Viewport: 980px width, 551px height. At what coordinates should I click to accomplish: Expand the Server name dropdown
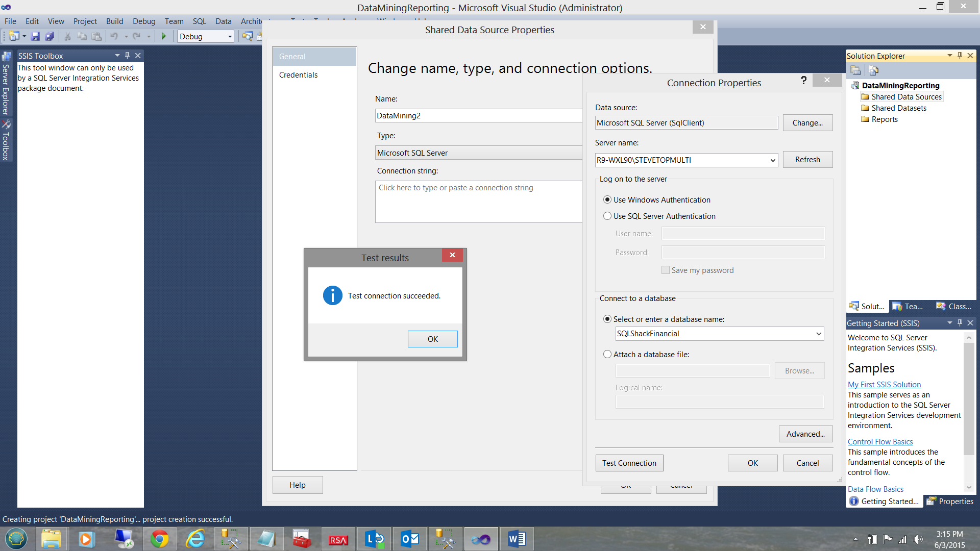(x=772, y=160)
